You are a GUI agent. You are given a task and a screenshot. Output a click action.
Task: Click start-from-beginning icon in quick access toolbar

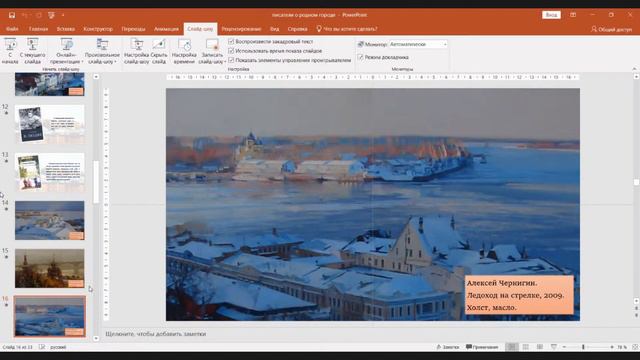51,15
